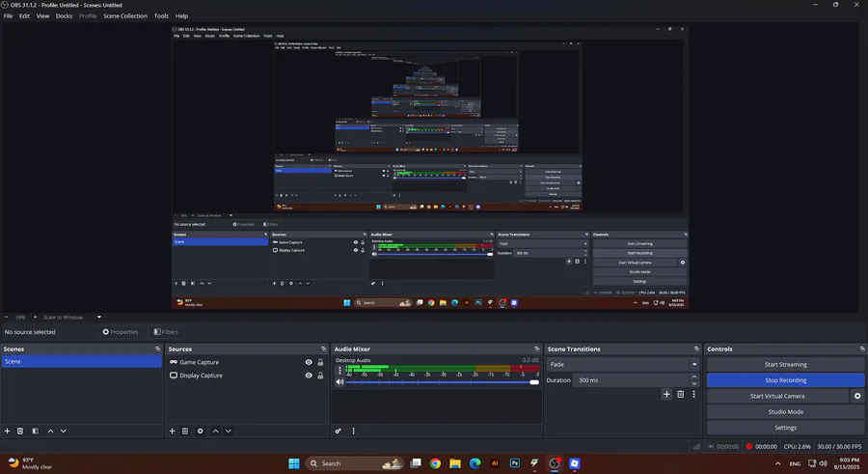Open Audio Mixer bottom three-dot menu
The image size is (868, 474).
pos(353,431)
